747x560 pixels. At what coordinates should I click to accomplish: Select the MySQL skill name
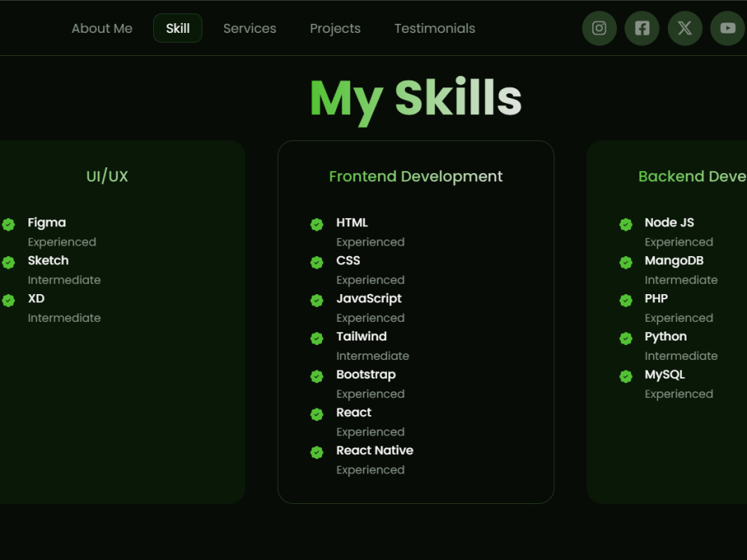(665, 375)
